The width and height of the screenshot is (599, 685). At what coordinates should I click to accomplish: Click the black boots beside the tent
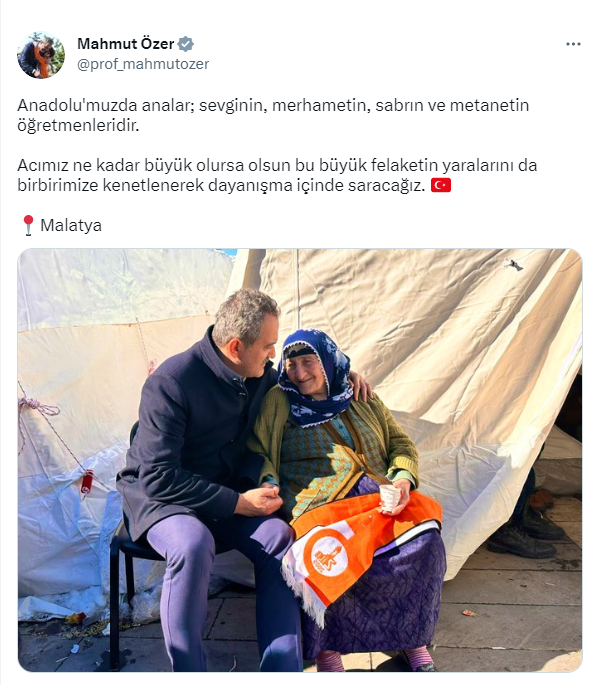(524, 534)
